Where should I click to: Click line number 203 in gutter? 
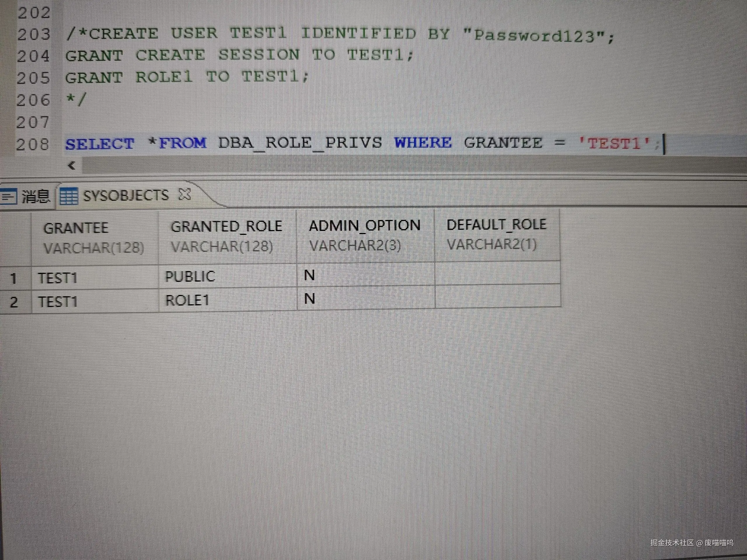click(34, 34)
